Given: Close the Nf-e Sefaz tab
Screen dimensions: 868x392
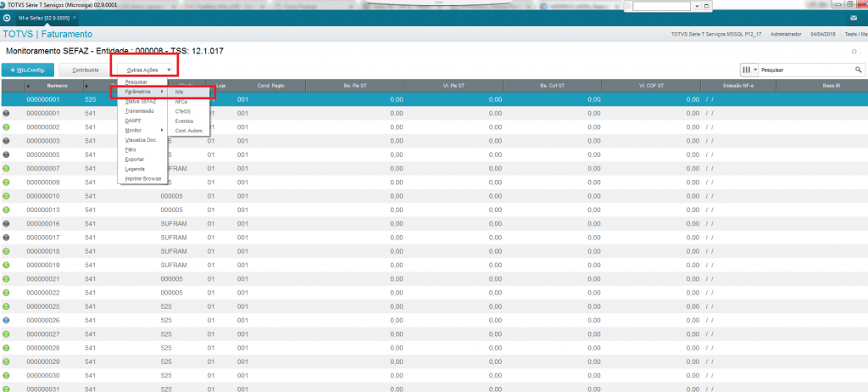Looking at the screenshot, I should click(x=74, y=18).
